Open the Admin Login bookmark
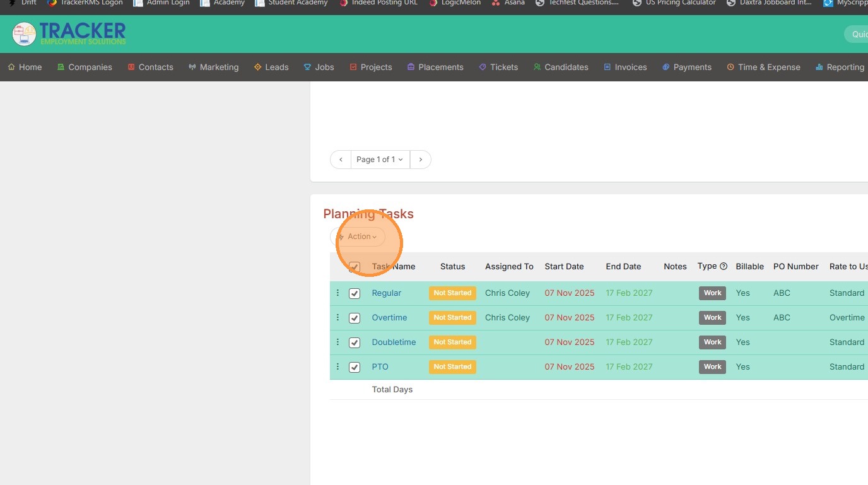Viewport: 868px width, 485px height. pyautogui.click(x=161, y=3)
